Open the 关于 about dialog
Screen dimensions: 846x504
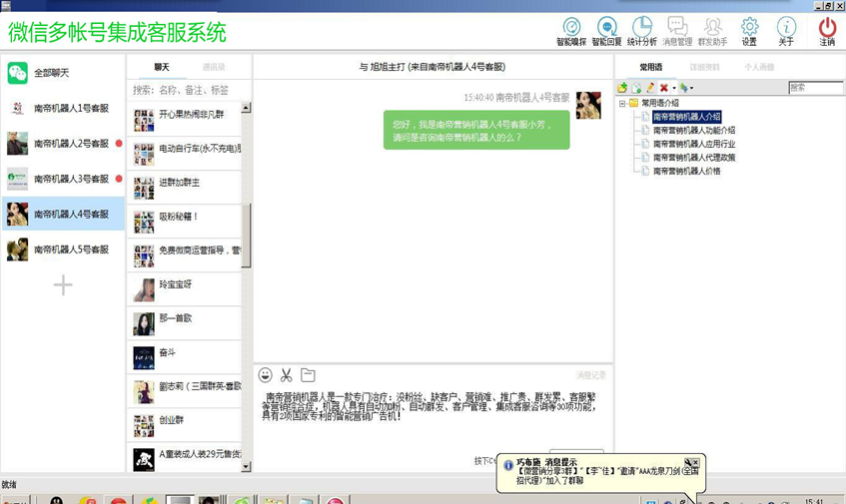tap(786, 31)
